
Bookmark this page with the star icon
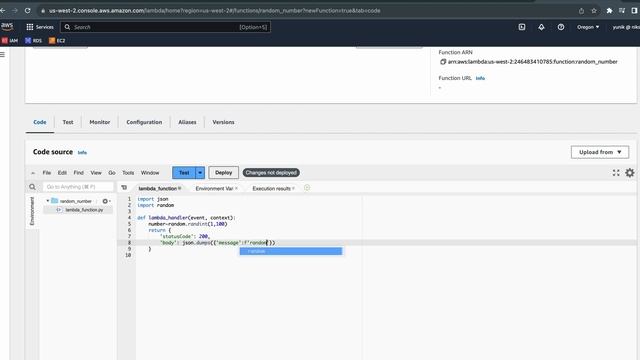tap(594, 11)
